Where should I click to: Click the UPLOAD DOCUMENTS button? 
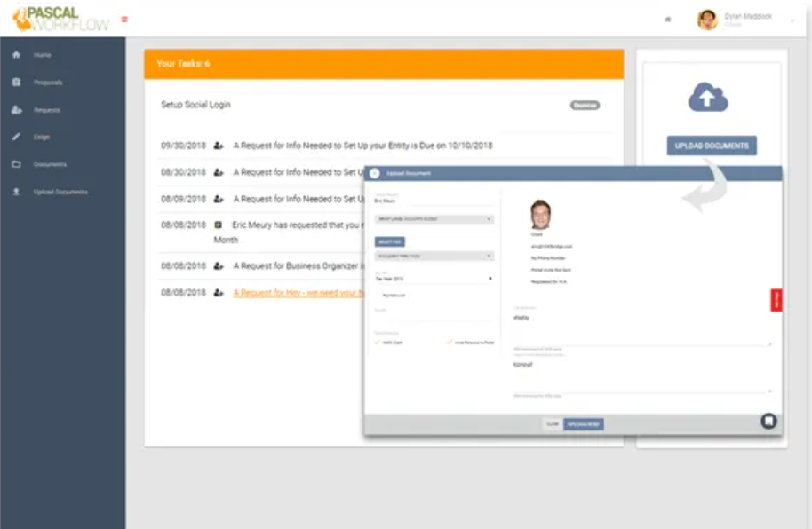(712, 146)
